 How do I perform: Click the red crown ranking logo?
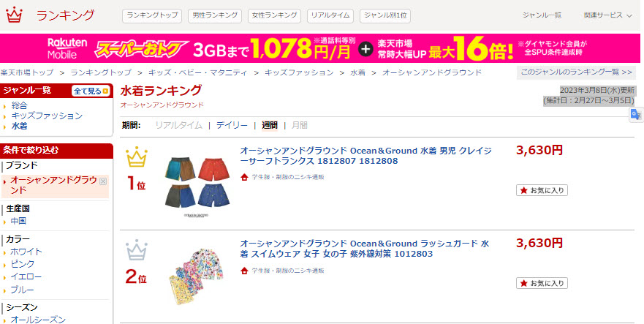(15, 15)
